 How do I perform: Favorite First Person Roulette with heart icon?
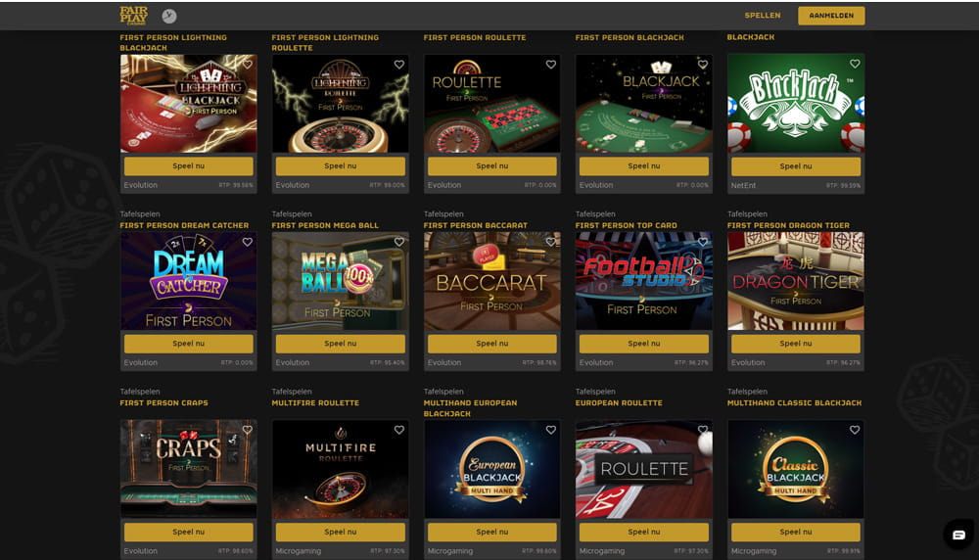tap(550, 65)
